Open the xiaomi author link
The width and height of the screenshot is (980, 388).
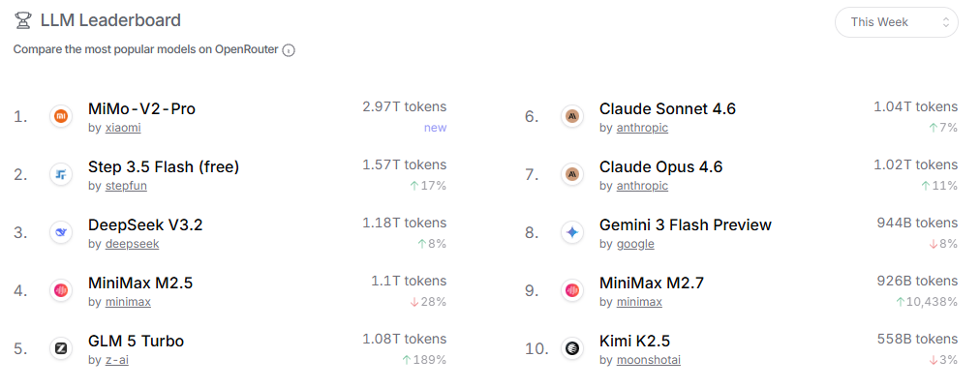123,128
